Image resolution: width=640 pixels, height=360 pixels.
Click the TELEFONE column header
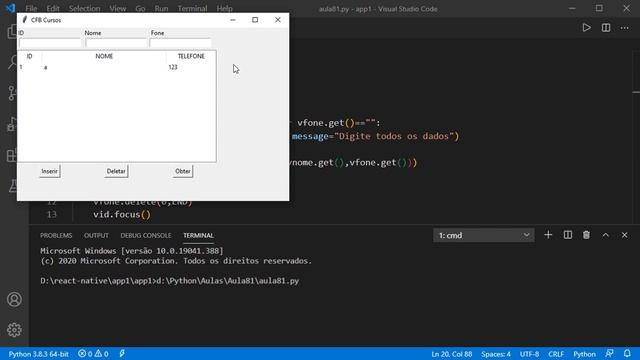pyautogui.click(x=191, y=56)
